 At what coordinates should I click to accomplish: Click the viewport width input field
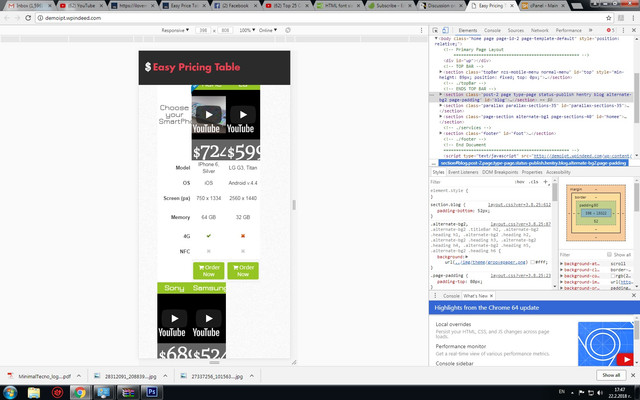203,30
